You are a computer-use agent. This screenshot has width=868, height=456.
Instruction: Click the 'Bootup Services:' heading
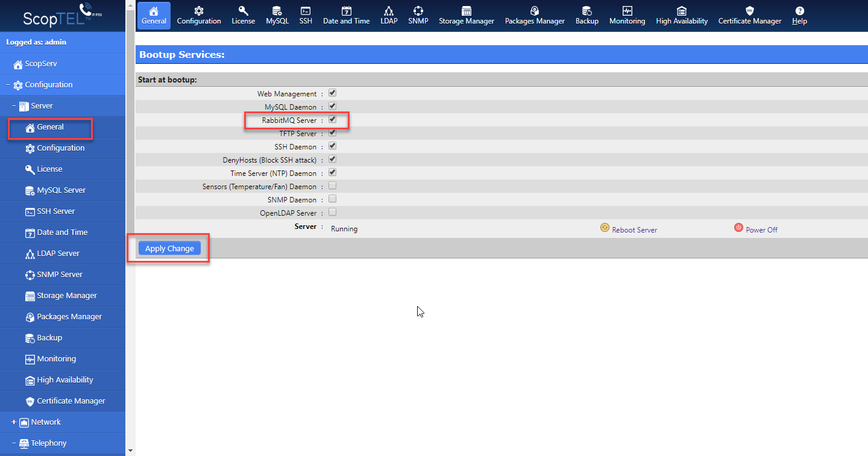(182, 54)
